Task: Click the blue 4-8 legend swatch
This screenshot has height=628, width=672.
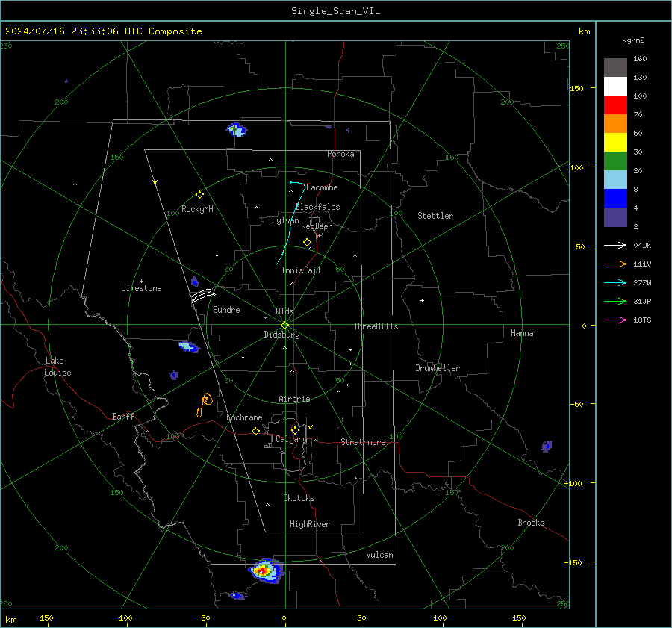Action: (615, 199)
